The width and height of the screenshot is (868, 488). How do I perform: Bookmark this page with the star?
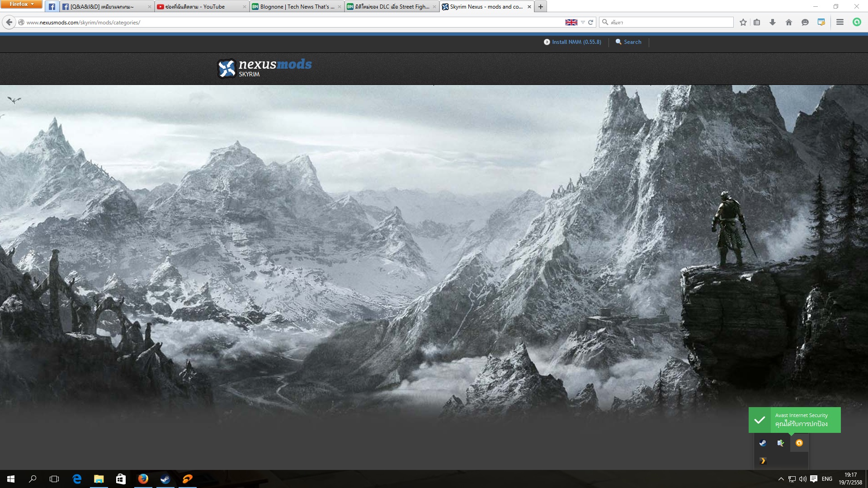point(743,22)
